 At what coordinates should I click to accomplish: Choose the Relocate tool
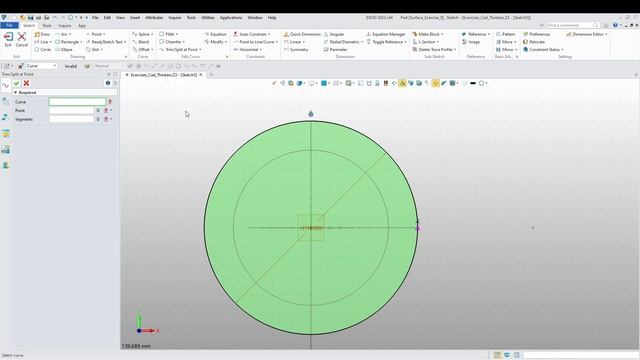point(534,42)
